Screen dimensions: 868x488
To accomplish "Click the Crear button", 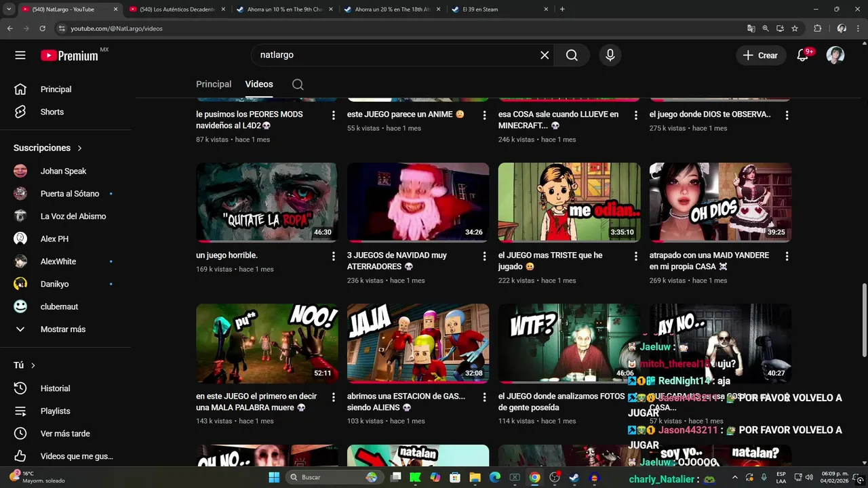I will click(761, 56).
